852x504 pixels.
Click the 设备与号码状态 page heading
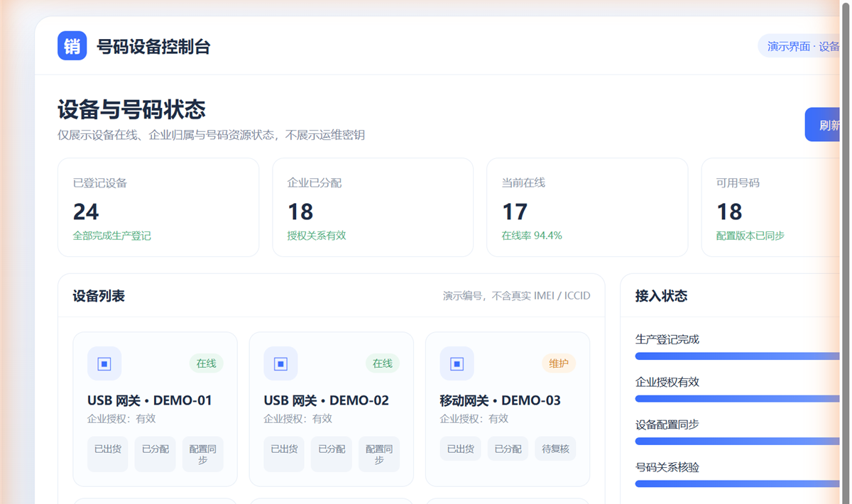[132, 110]
